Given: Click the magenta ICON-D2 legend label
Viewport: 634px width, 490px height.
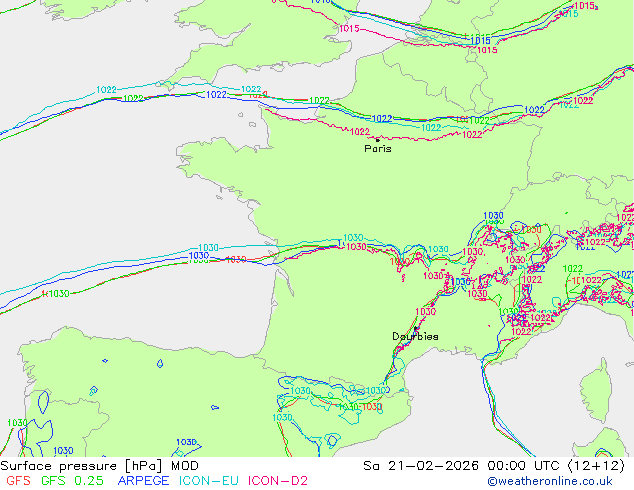Looking at the screenshot, I should click(278, 481).
